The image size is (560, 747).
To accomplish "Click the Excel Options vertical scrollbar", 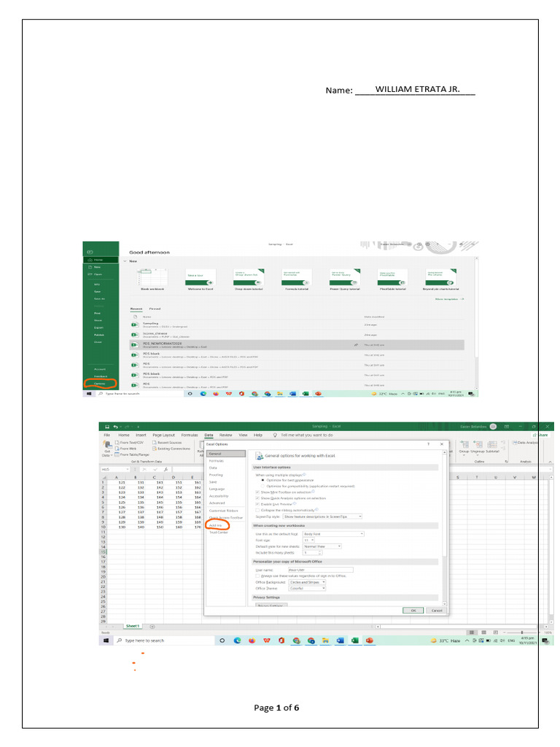I will [444, 529].
